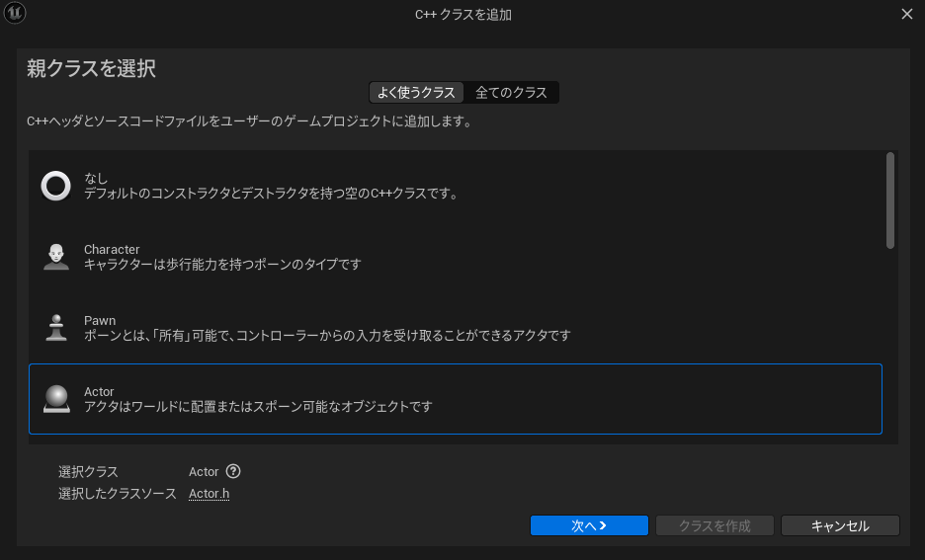The width and height of the screenshot is (925, 560).
Task: Click the なし empty class circle icon
Action: tap(56, 186)
